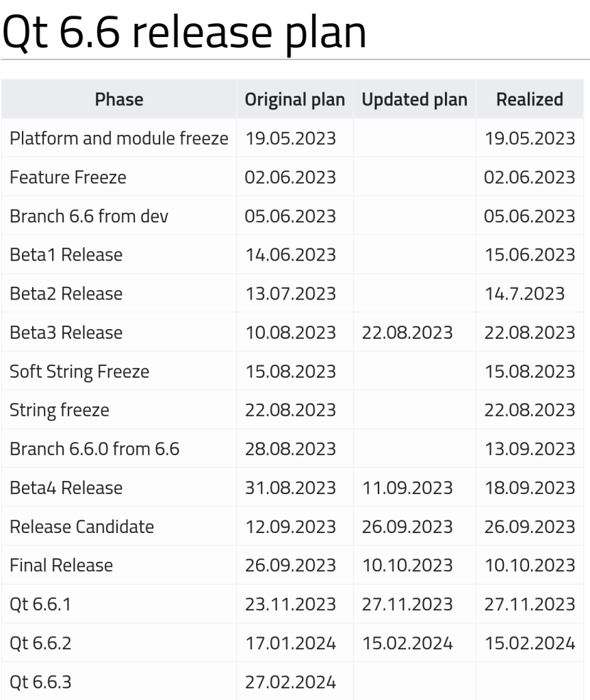Click the Phase column header
Screen dimensions: 590x700
[119, 99]
